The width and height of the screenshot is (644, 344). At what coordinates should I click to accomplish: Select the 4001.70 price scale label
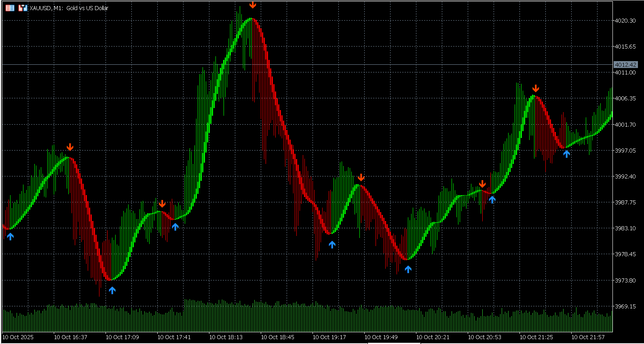pos(625,125)
